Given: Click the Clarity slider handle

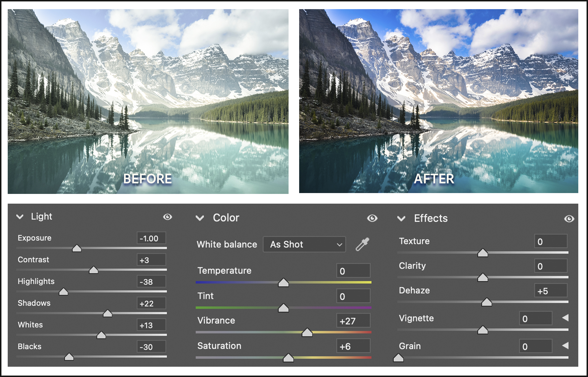Looking at the screenshot, I should (x=483, y=277).
